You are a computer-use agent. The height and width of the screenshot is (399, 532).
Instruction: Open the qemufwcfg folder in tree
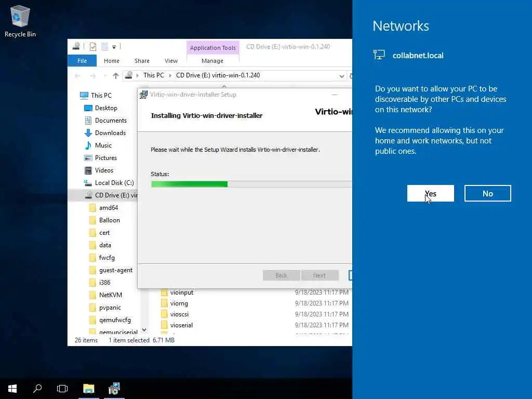pos(115,320)
